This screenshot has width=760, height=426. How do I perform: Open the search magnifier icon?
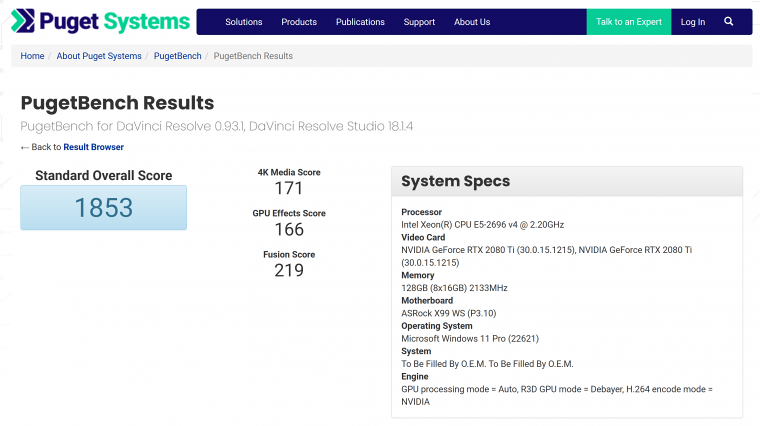coord(728,21)
